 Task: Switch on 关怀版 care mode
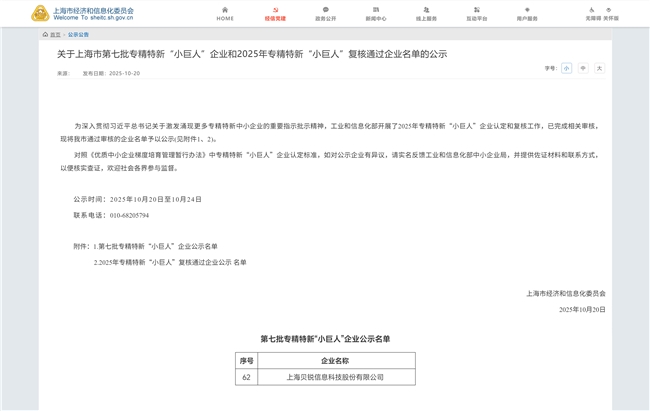610,12
